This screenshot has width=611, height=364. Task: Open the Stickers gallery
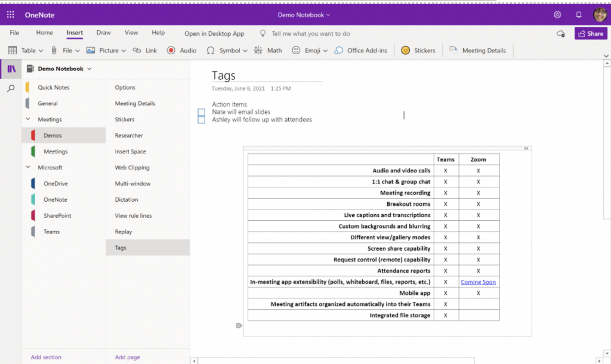tap(418, 50)
